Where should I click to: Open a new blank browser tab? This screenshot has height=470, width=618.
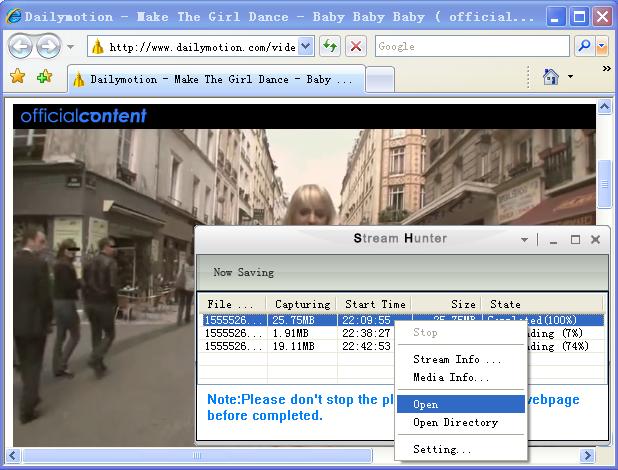coord(380,80)
